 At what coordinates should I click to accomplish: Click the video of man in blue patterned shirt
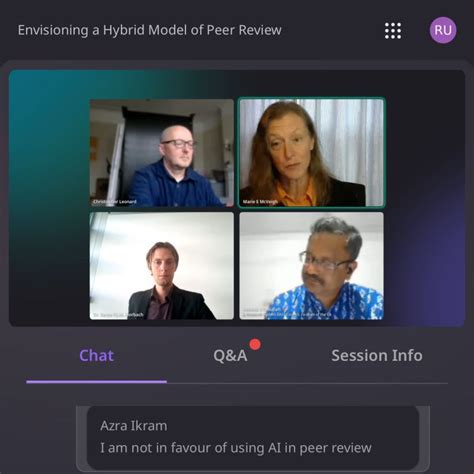click(x=311, y=266)
